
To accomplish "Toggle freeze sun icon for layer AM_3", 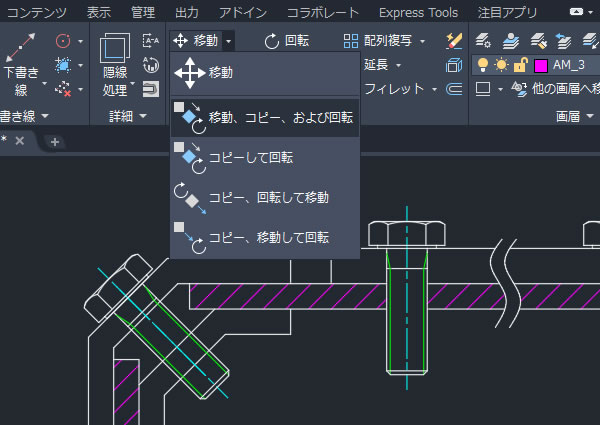I will [x=501, y=65].
